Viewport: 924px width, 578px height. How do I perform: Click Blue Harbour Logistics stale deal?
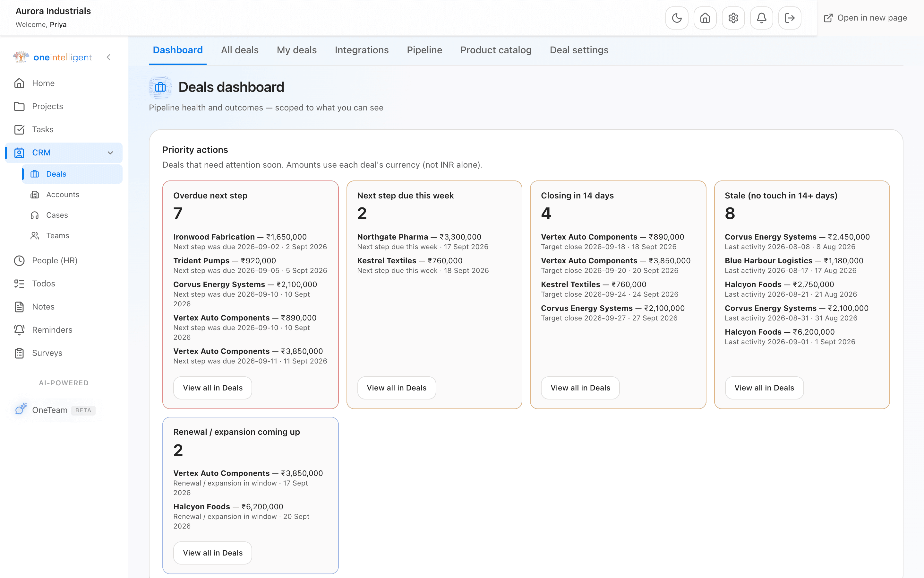point(794,265)
